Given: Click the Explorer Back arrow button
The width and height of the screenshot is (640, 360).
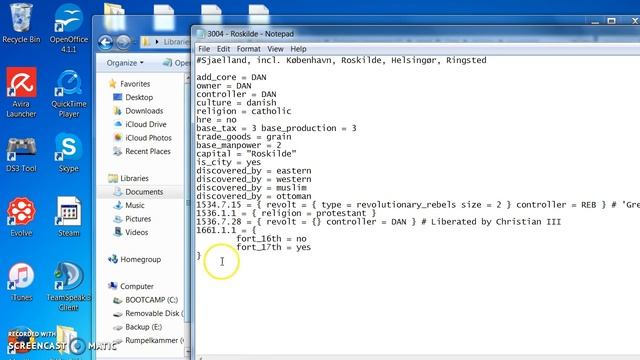Looking at the screenshot, I should (x=106, y=42).
